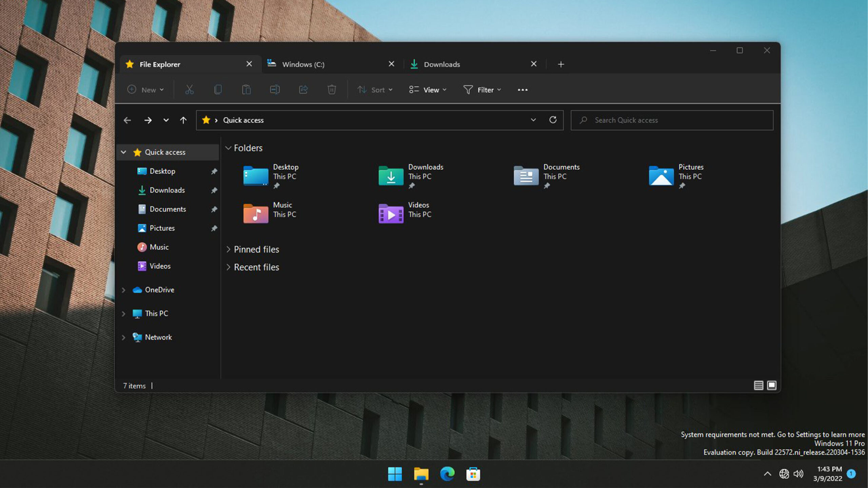Open a new tab with plus button
Screen dimensions: 868x488
pos(561,64)
